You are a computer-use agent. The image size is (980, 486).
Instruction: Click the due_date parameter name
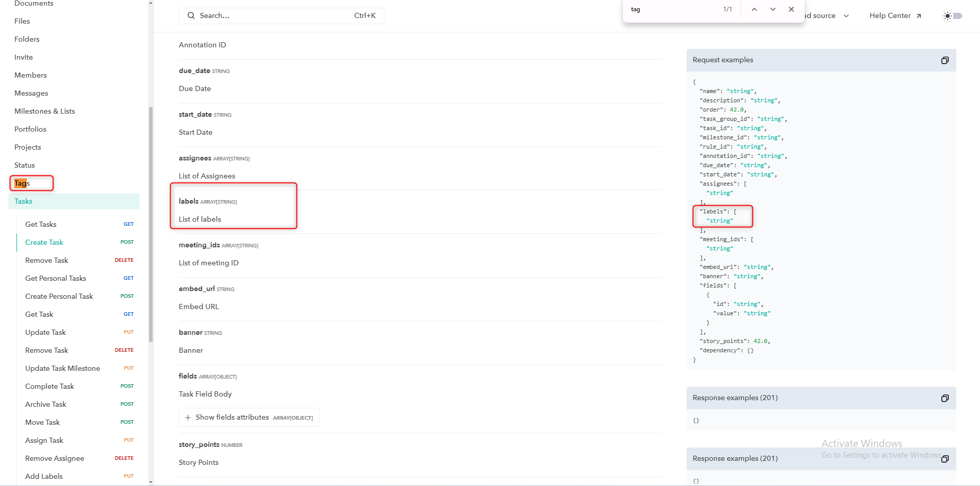(x=194, y=70)
